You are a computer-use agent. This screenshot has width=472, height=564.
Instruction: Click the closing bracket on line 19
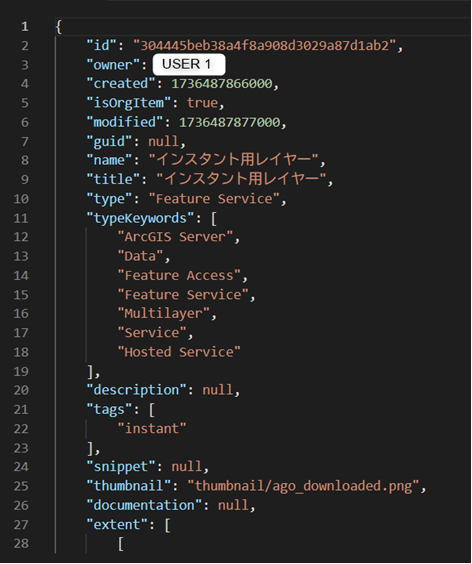pyautogui.click(x=91, y=371)
